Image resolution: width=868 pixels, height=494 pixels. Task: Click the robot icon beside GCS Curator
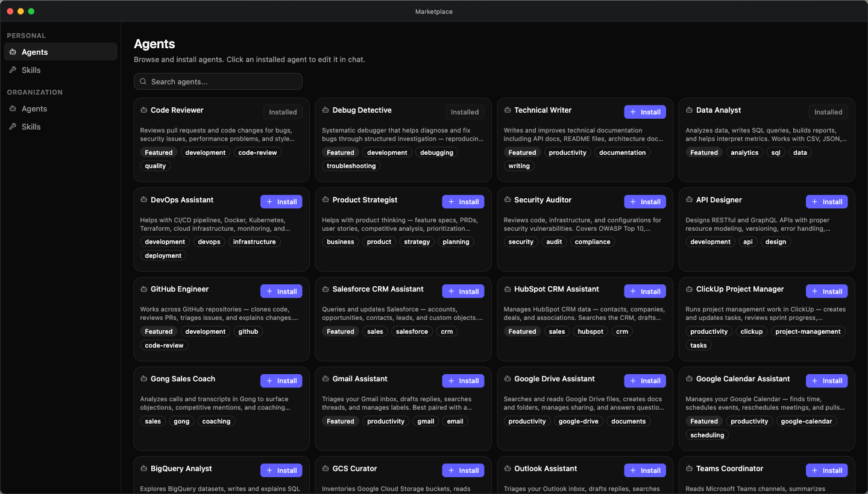[x=325, y=469]
